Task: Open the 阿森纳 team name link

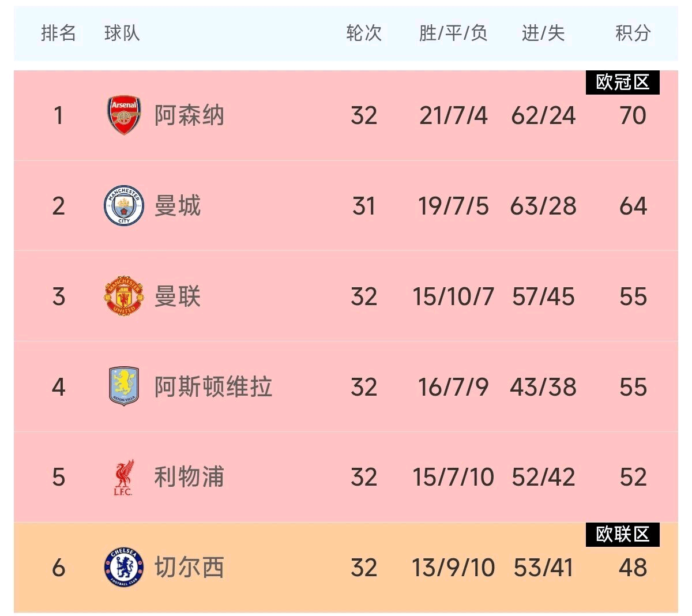Action: [189, 115]
